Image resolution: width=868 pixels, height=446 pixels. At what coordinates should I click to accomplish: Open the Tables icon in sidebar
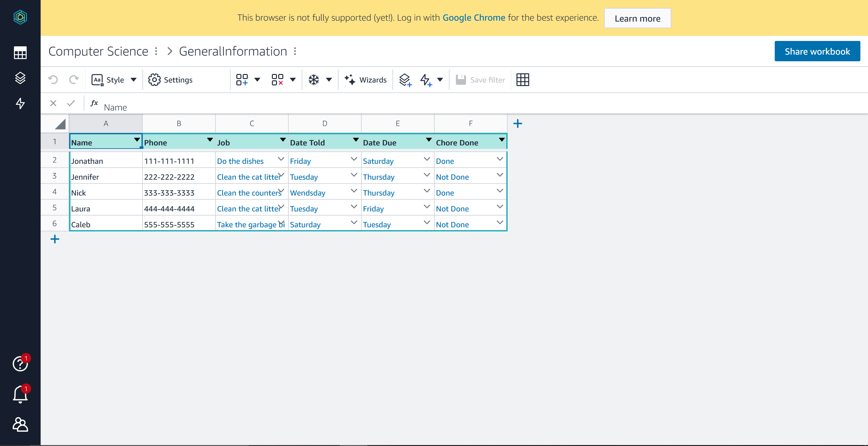[x=20, y=53]
